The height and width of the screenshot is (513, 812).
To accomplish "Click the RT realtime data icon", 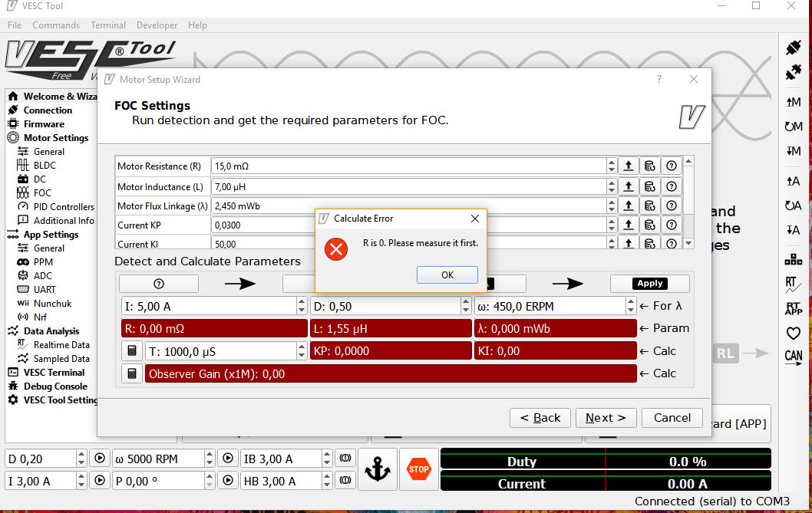I will click(x=794, y=284).
